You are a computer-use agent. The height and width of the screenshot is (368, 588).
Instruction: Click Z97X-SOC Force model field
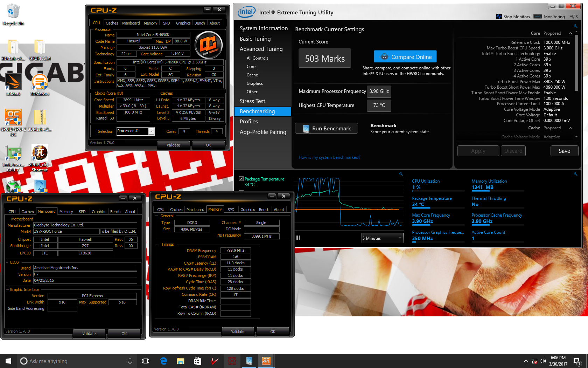click(x=66, y=232)
